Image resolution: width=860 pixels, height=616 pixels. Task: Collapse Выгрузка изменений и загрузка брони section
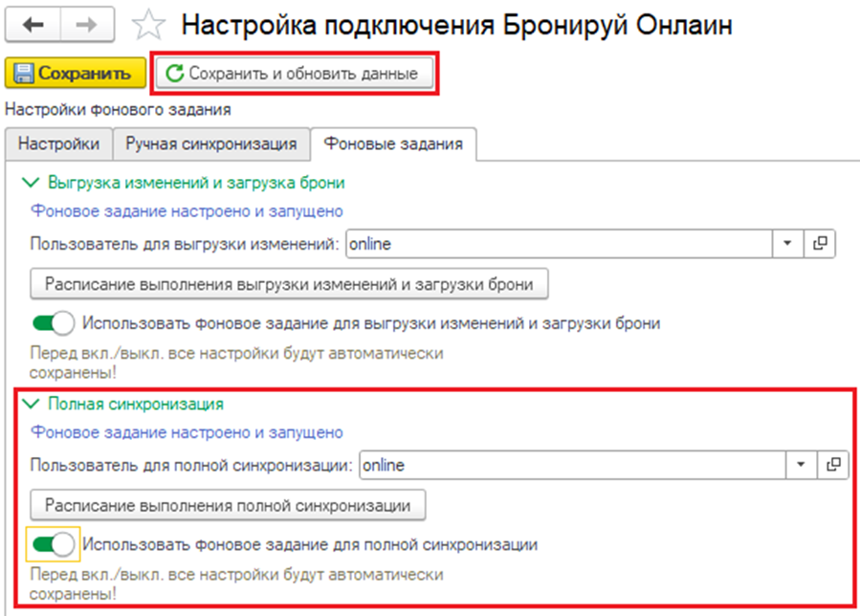pos(31,183)
